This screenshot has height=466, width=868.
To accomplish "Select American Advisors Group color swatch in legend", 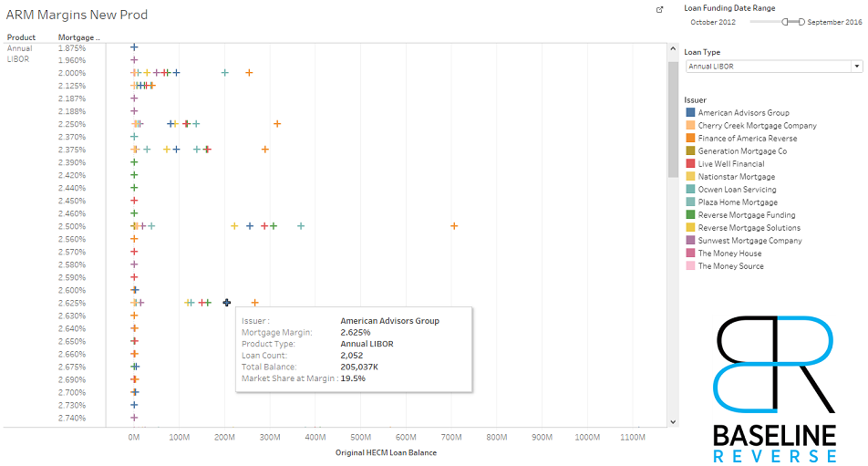I will click(690, 112).
